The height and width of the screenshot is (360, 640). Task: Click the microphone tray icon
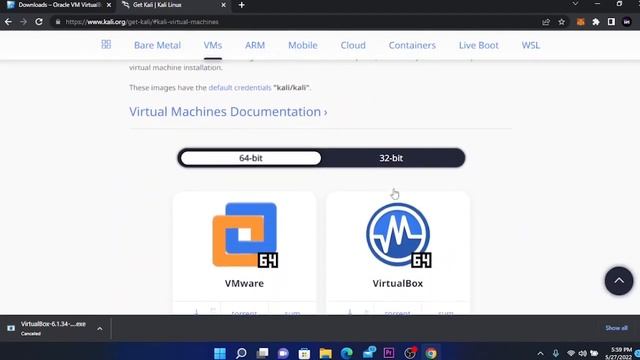coord(556,353)
